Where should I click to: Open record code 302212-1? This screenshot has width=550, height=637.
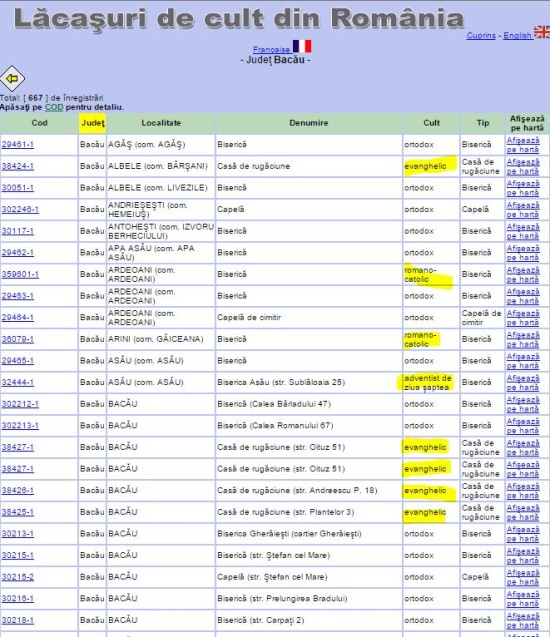point(20,404)
